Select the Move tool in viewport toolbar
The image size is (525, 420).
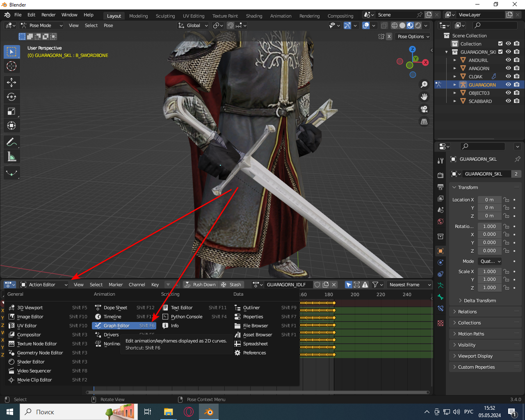click(11, 82)
